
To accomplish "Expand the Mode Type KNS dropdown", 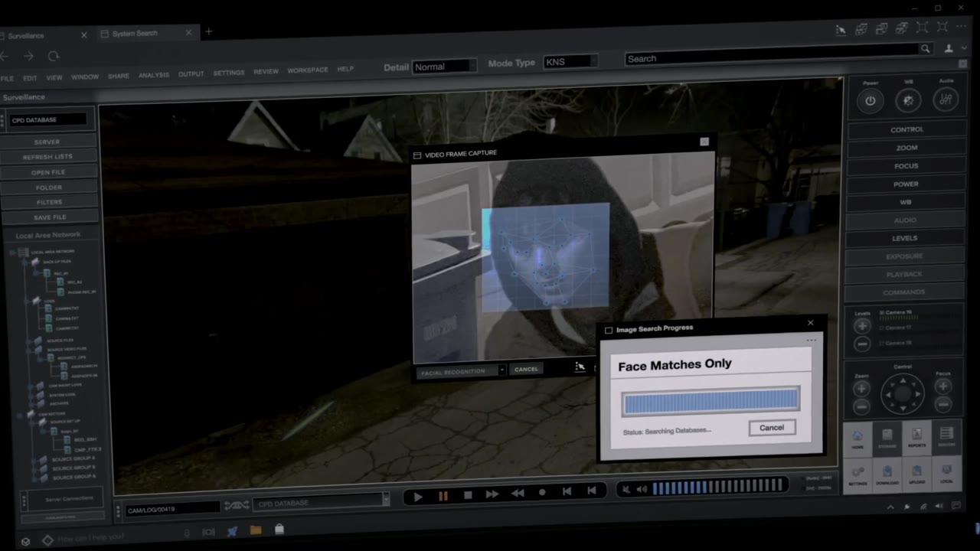I will coord(570,62).
